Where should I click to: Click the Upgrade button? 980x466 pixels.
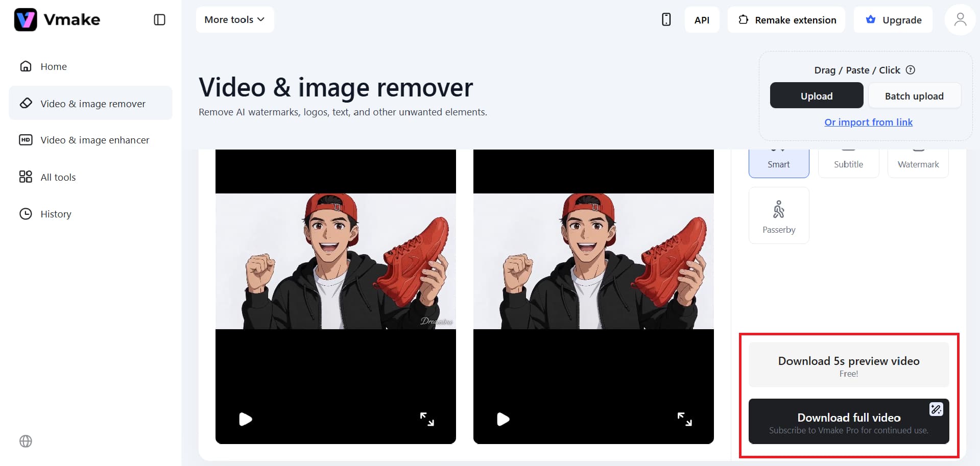coord(893,20)
